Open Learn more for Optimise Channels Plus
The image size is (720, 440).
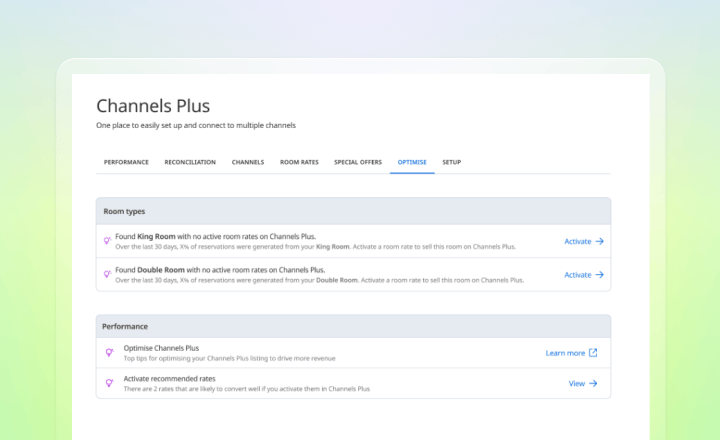(x=572, y=353)
